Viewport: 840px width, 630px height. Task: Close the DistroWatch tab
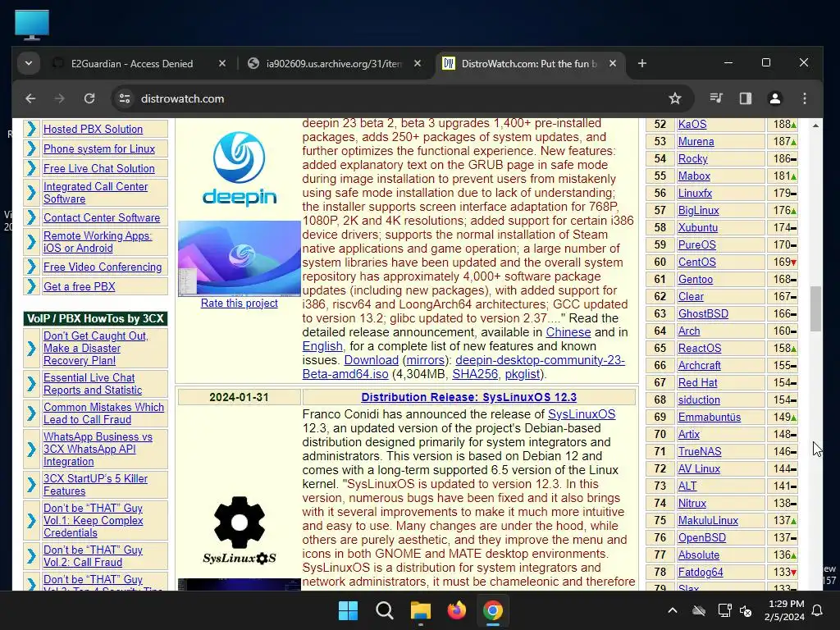coord(613,64)
